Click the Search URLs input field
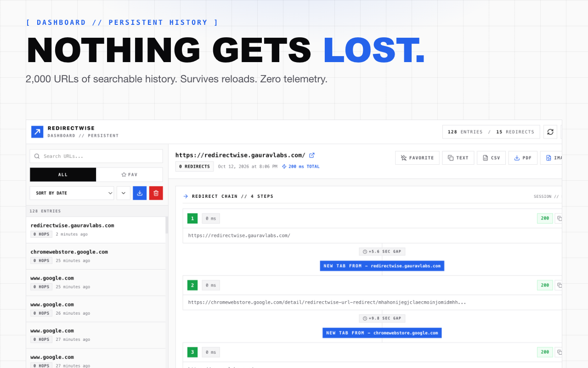 pyautogui.click(x=96, y=156)
